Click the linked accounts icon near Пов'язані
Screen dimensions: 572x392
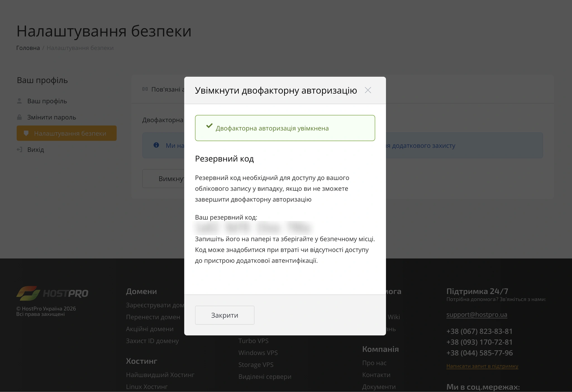click(145, 89)
